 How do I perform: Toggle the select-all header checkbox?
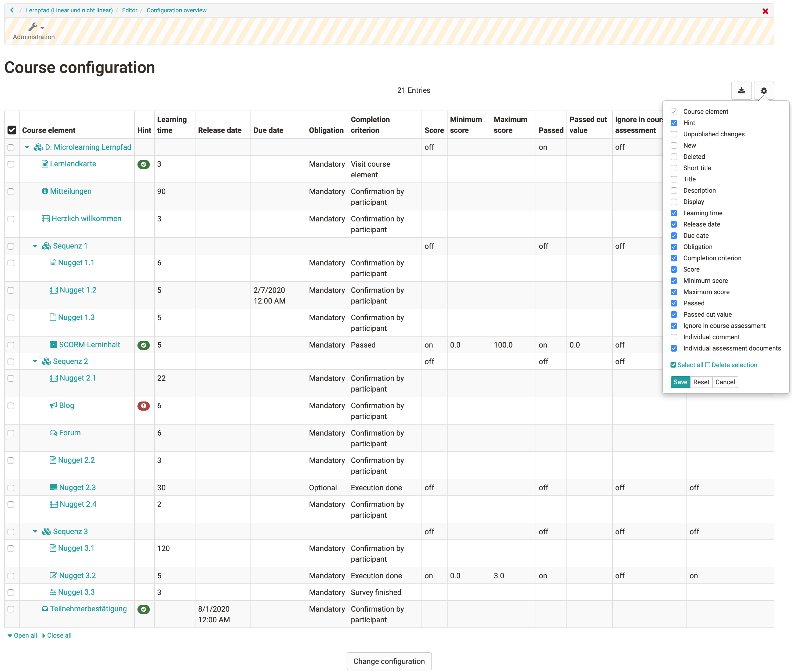point(12,130)
